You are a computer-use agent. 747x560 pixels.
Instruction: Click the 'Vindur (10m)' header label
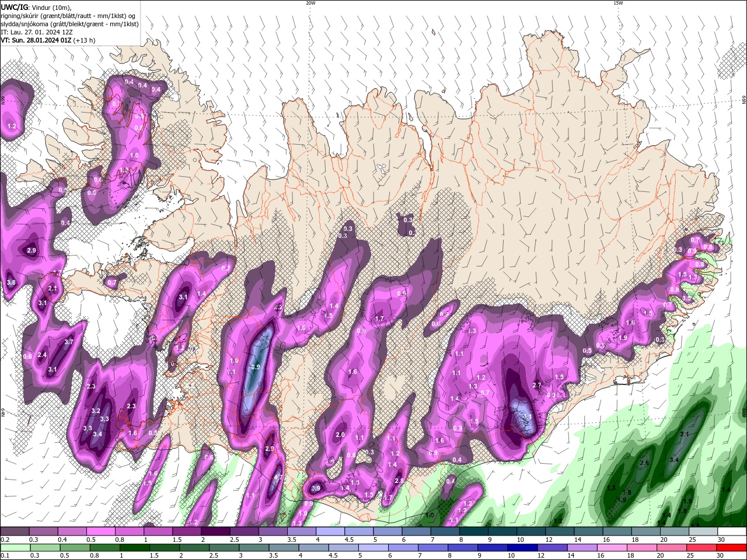51,7
